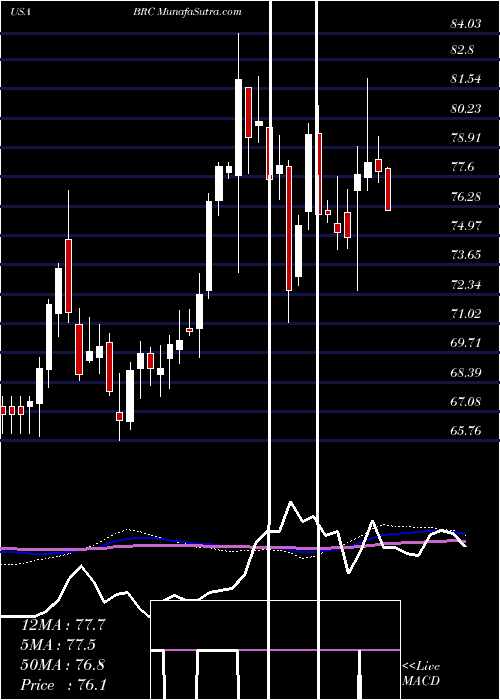Click the tallest white candle near 81.54

[238, 127]
